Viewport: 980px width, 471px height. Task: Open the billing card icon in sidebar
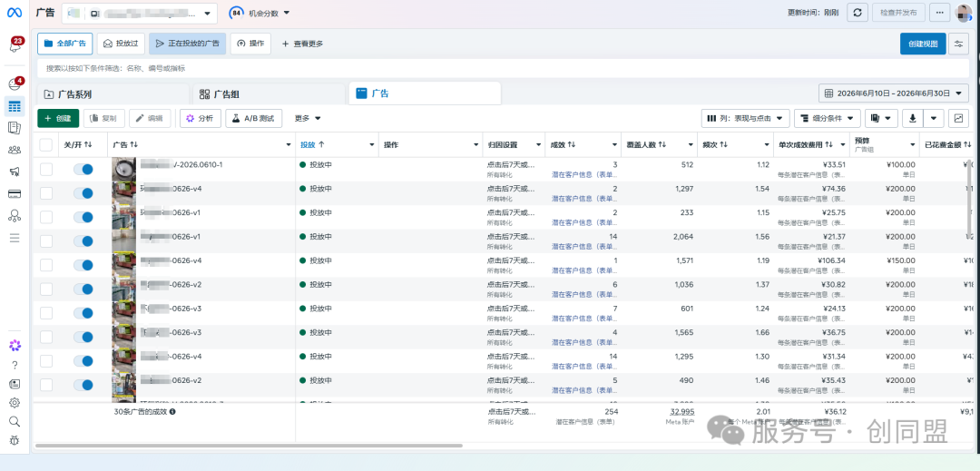click(15, 193)
